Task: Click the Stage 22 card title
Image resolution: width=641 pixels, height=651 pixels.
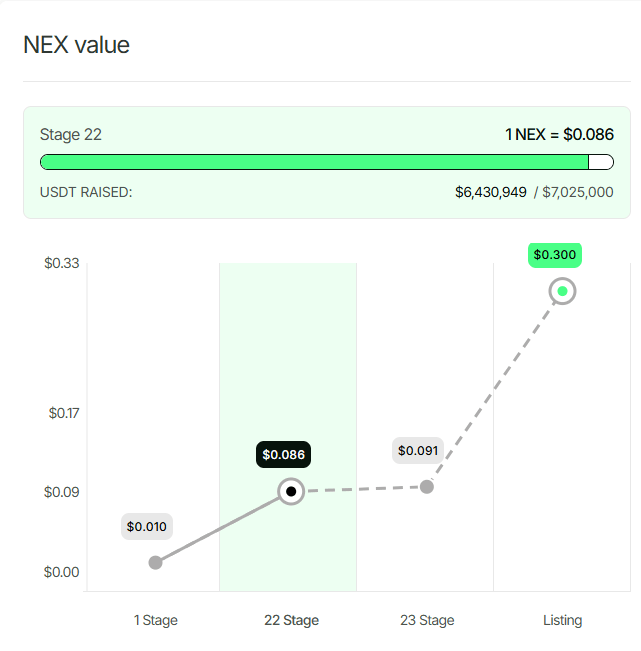Action: coord(71,135)
